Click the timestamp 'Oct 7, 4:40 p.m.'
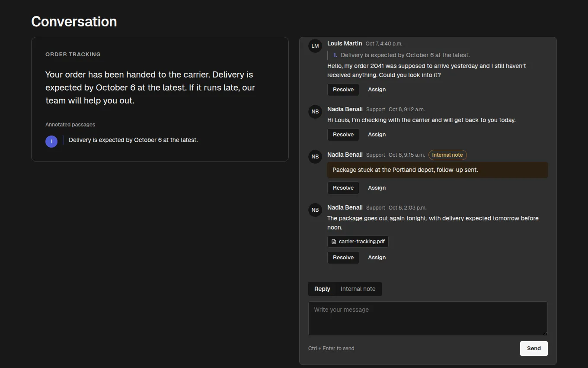 pyautogui.click(x=384, y=44)
